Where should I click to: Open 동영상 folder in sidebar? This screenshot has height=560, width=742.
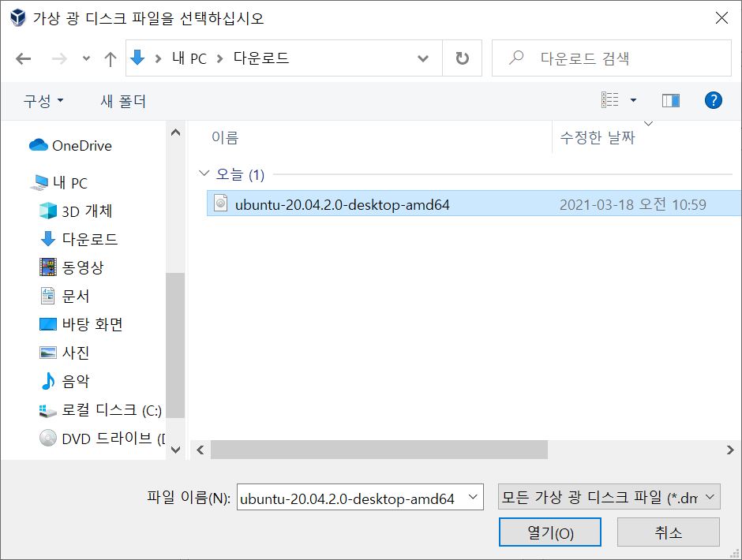72,267
